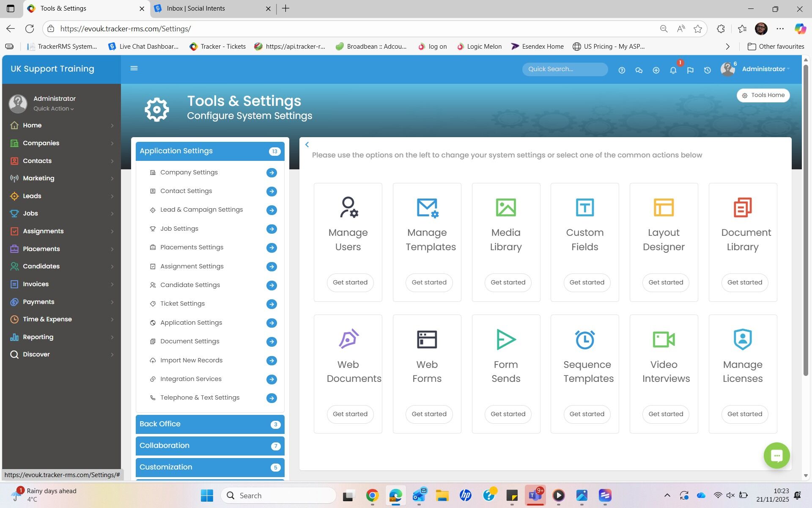Click the Video Interviews camera icon

664,340
